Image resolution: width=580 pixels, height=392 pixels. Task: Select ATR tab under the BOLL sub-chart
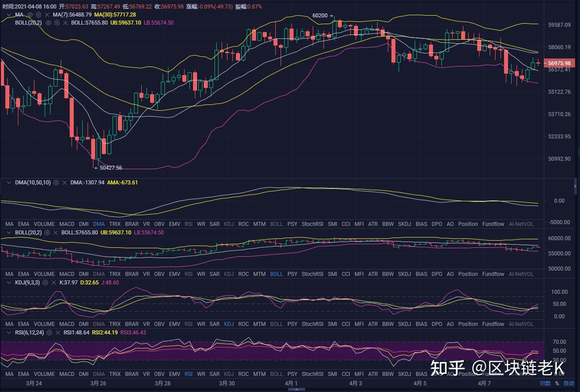point(373,274)
